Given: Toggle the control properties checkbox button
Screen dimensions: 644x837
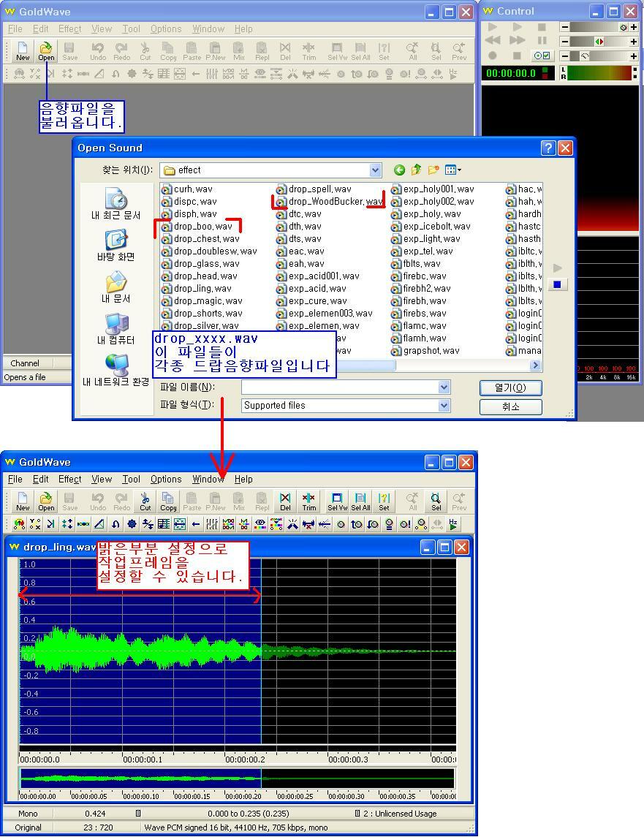Looking at the screenshot, I should point(542,56).
